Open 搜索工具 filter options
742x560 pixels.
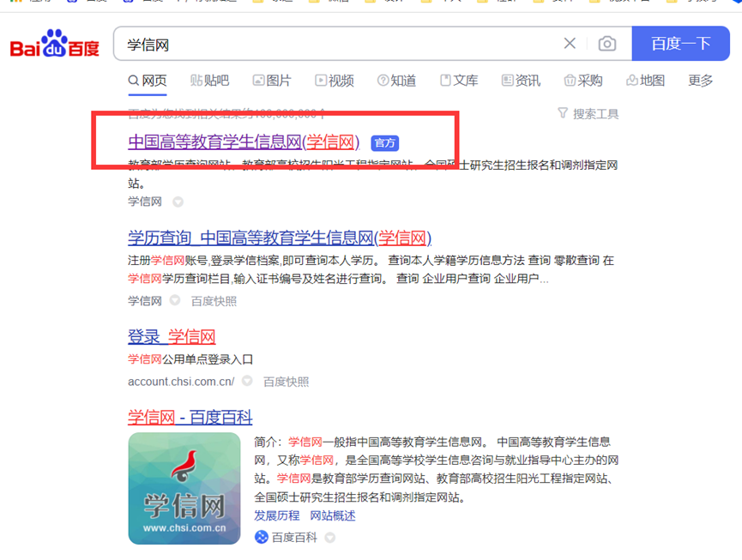click(x=588, y=113)
